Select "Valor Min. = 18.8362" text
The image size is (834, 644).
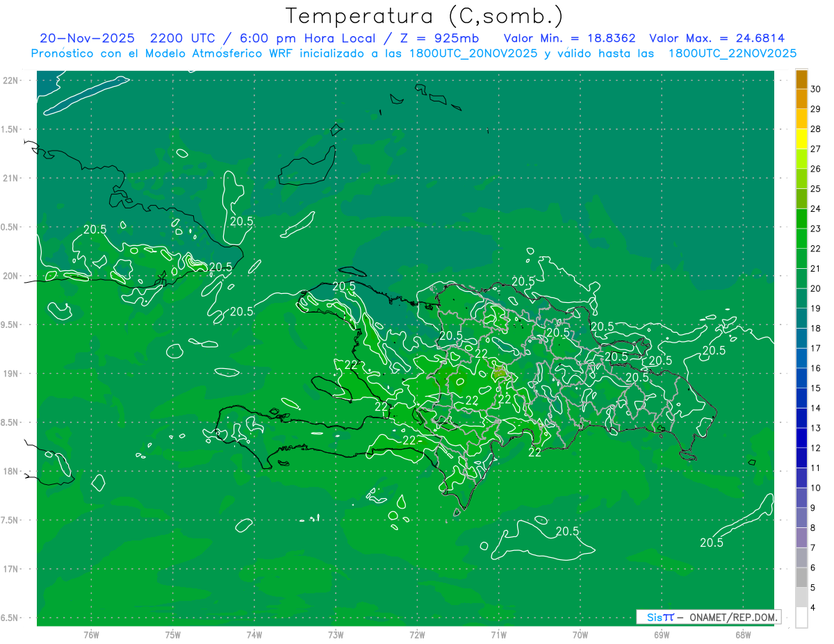click(x=570, y=38)
